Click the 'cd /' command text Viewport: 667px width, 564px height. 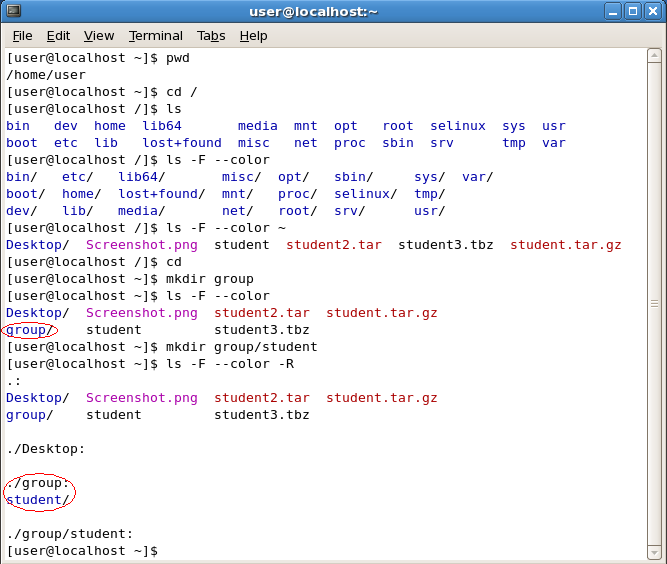(182, 92)
